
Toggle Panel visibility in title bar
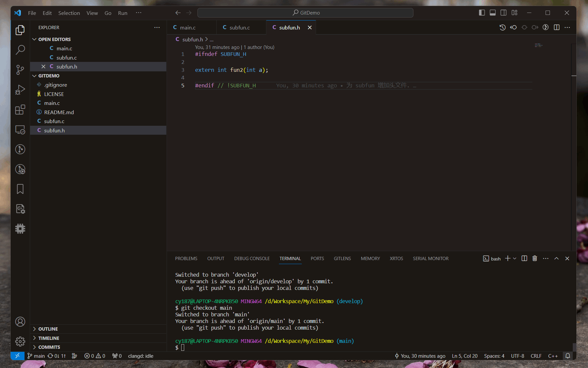(x=493, y=13)
